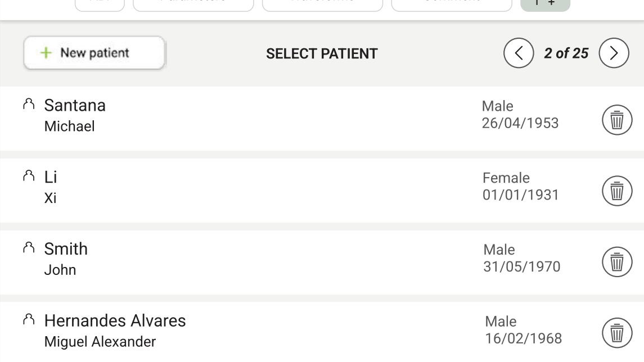Select patient Santana Michael
The height and width of the screenshot is (362, 644).
253,115
